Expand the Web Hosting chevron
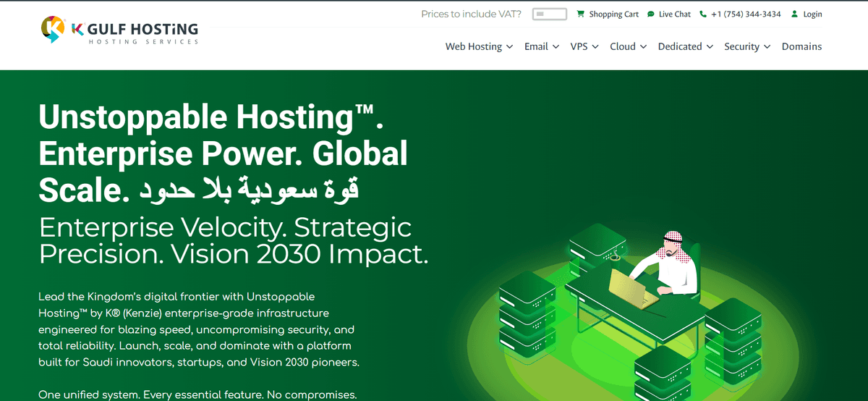868x401 pixels. (x=509, y=46)
